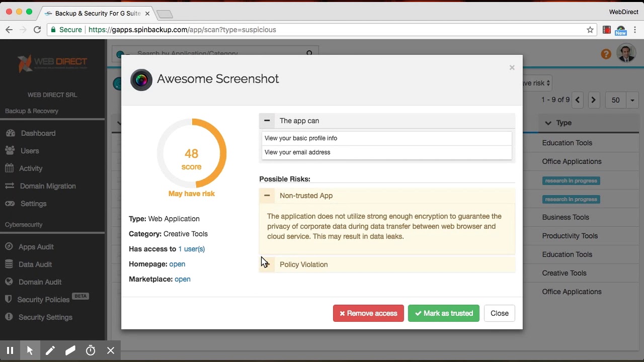Click "View your email address" permission
The width and height of the screenshot is (644, 362).
click(387, 152)
